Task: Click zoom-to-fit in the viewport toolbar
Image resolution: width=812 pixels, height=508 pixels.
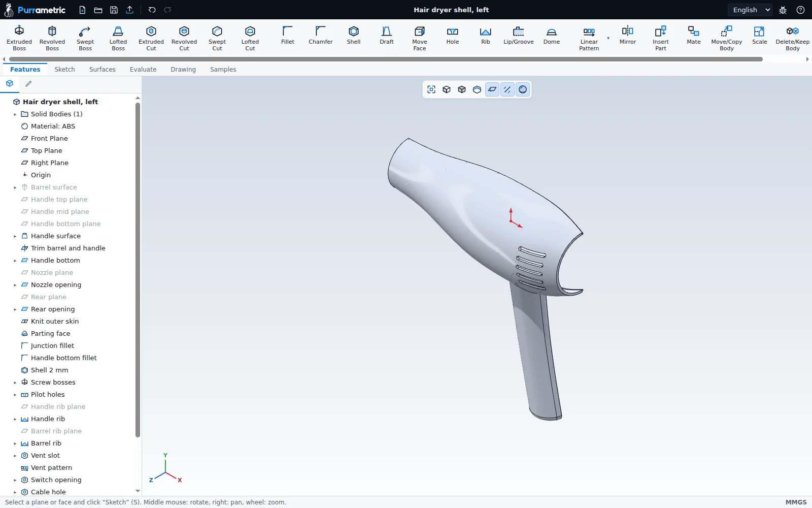Action: point(431,89)
